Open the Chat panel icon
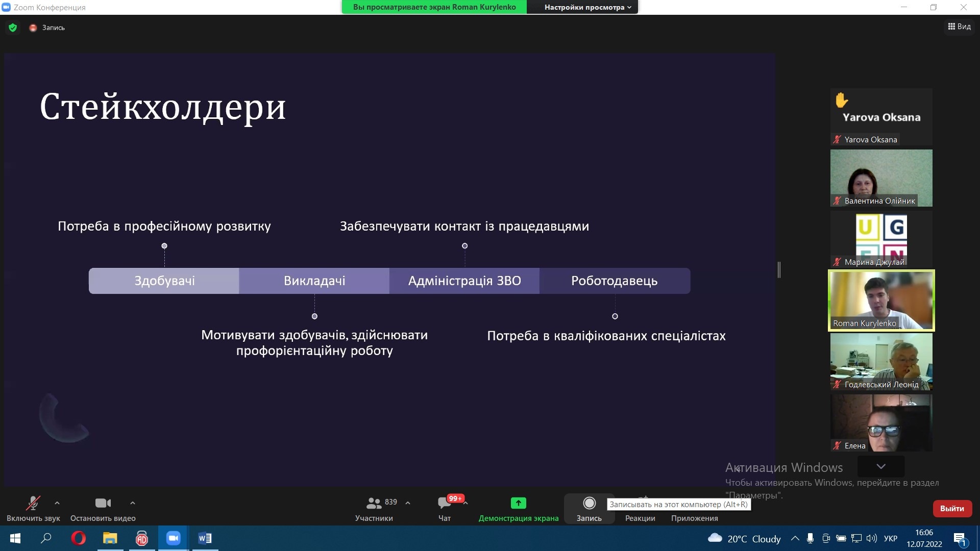The height and width of the screenshot is (551, 980). (444, 504)
